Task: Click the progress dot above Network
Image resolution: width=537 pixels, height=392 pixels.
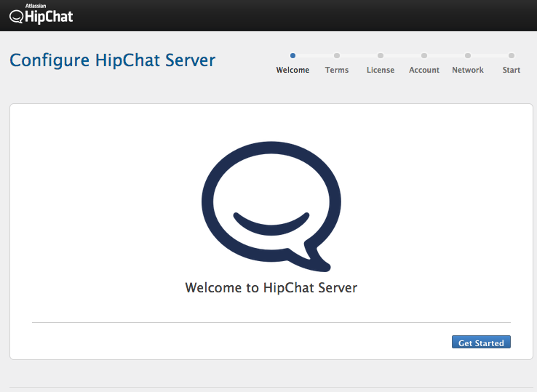Action: pyautogui.click(x=468, y=55)
